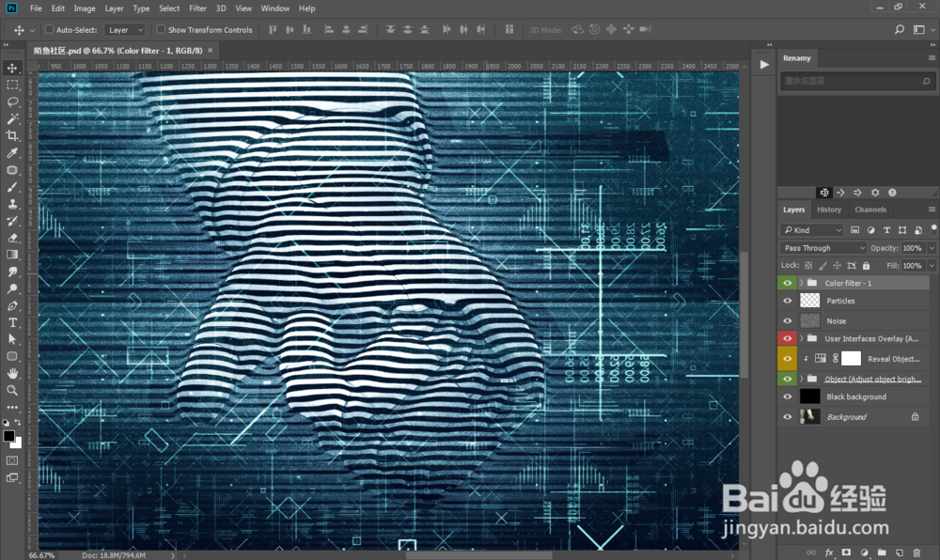Click the Renamy search input field
Screen dimensions: 940x560
(x=856, y=81)
